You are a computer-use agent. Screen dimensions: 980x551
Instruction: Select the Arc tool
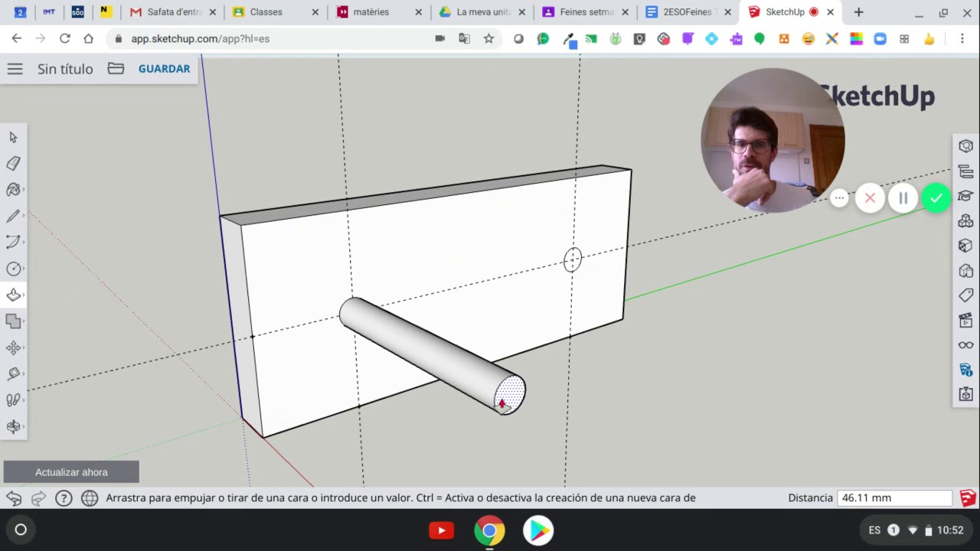point(13,243)
